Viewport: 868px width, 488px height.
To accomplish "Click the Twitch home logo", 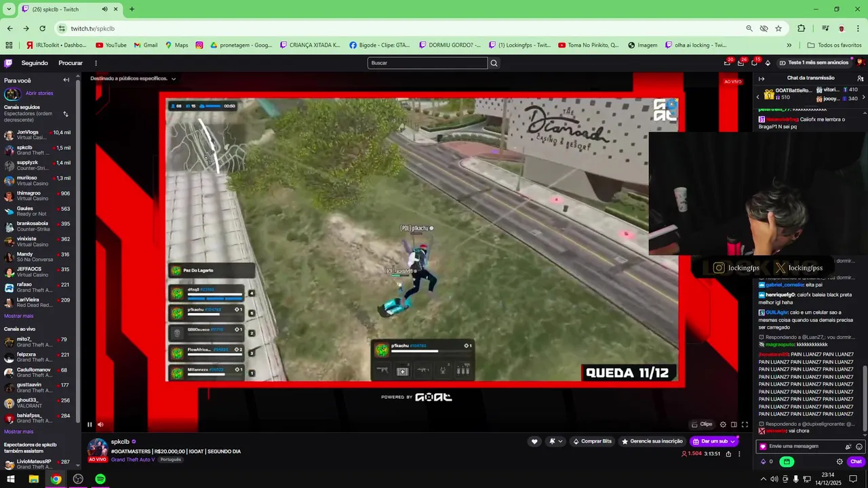I will coord(8,63).
